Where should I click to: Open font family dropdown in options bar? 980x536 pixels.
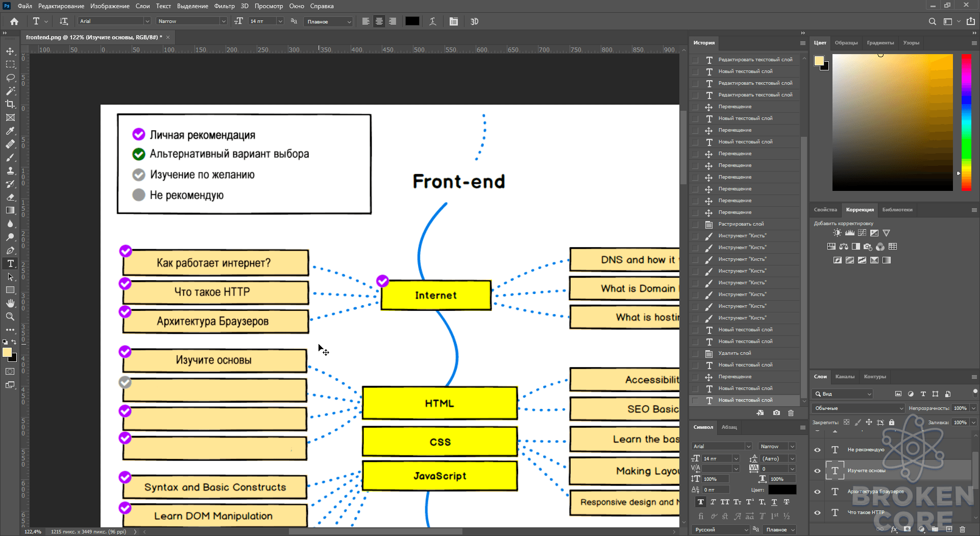tap(147, 21)
